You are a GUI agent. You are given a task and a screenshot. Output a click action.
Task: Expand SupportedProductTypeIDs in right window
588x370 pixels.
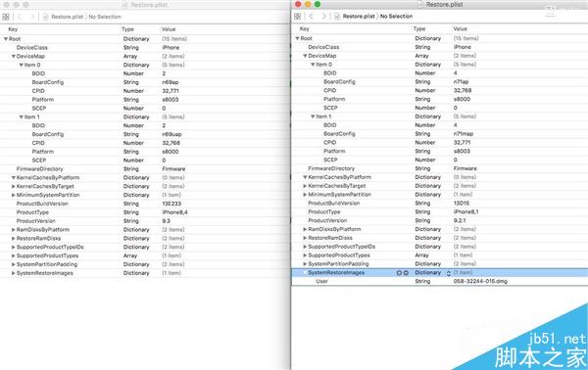click(x=305, y=247)
